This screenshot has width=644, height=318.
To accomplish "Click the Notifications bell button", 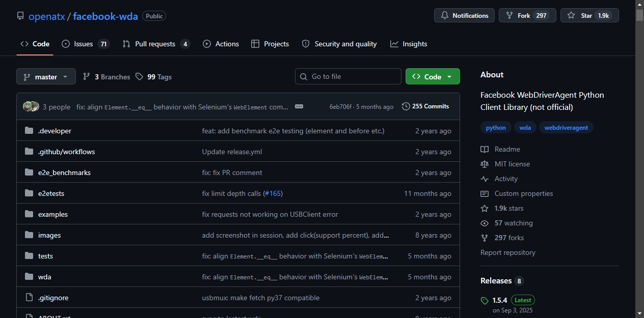I will click(465, 15).
